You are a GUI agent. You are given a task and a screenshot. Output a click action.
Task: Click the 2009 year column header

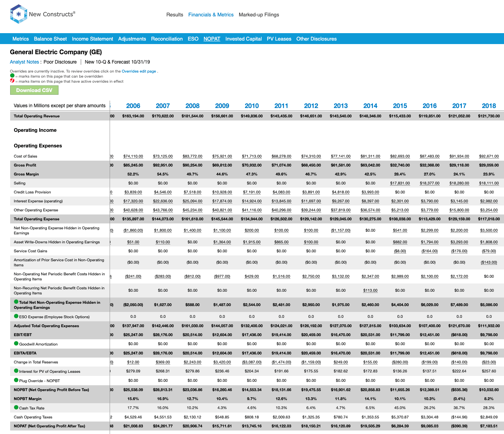point(222,106)
